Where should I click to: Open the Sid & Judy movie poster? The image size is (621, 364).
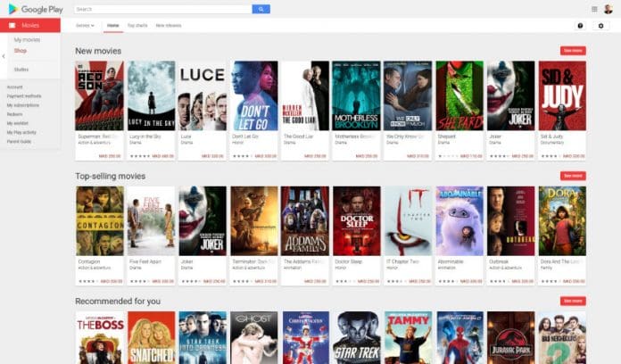pos(562,96)
